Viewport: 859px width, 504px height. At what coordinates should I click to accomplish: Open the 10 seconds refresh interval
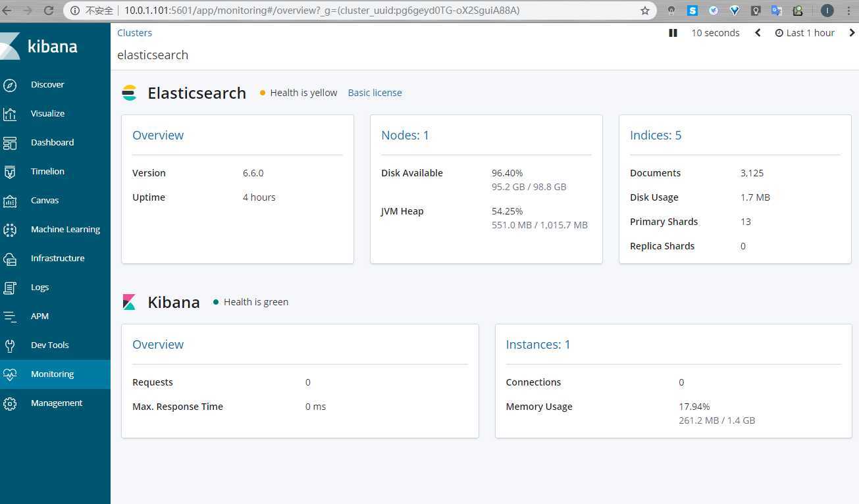click(x=716, y=33)
